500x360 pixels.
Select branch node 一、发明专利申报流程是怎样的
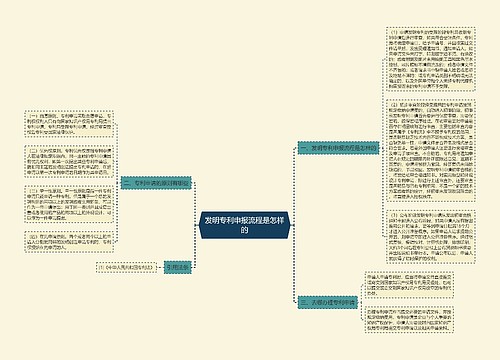click(338, 148)
